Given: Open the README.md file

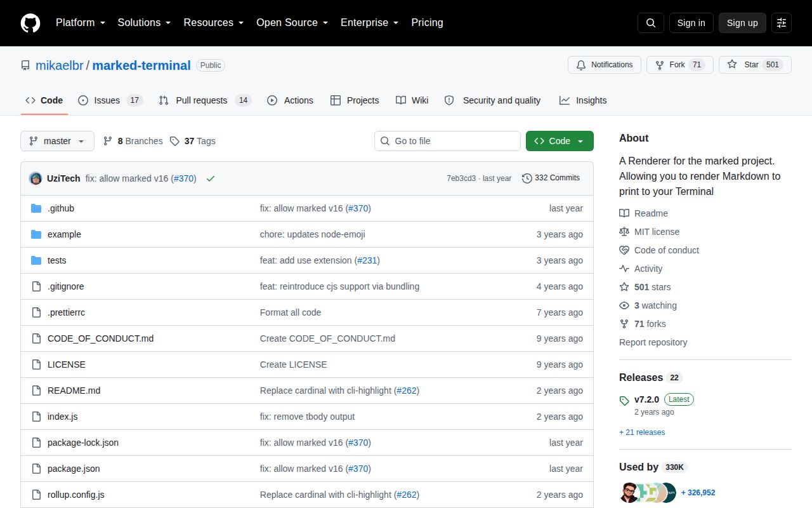Looking at the screenshot, I should (x=74, y=391).
